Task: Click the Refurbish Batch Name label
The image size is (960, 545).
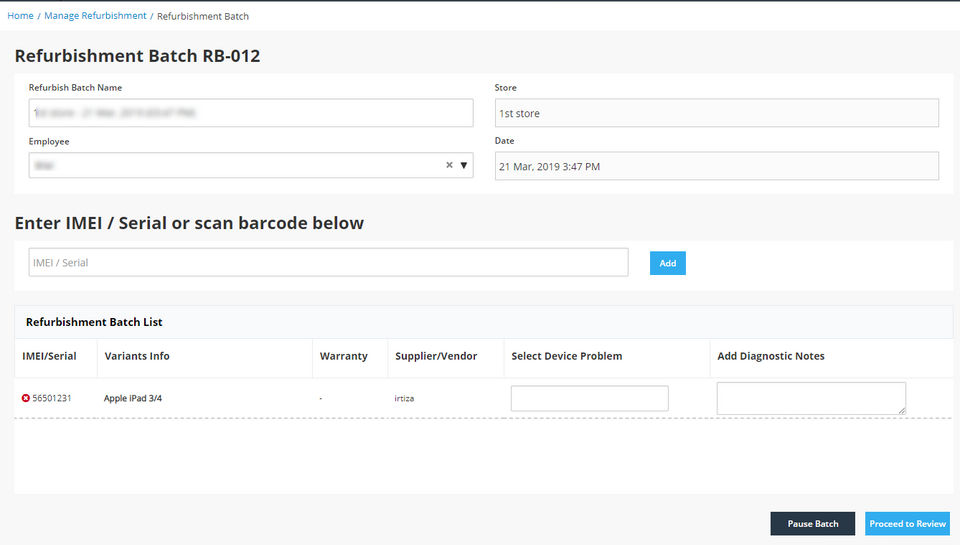Action: (75, 88)
